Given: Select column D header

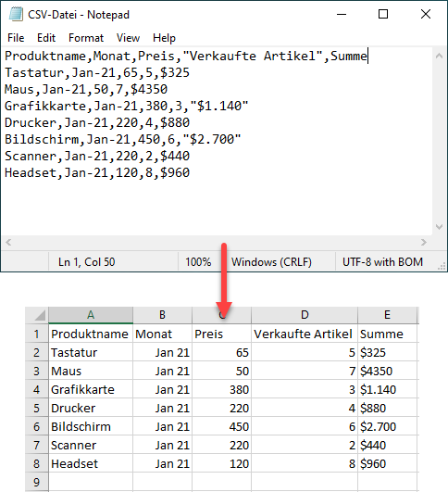Looking at the screenshot, I should [x=305, y=315].
